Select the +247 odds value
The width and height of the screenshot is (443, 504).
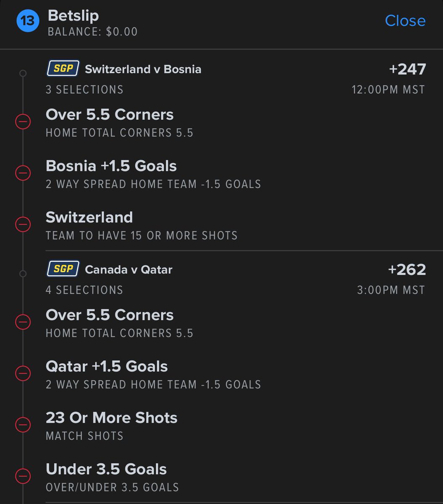point(407,69)
